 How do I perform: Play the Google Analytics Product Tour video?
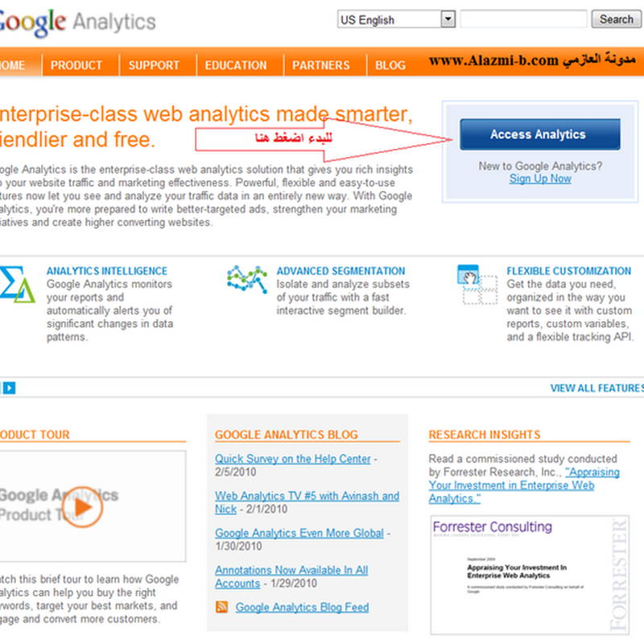(x=83, y=506)
